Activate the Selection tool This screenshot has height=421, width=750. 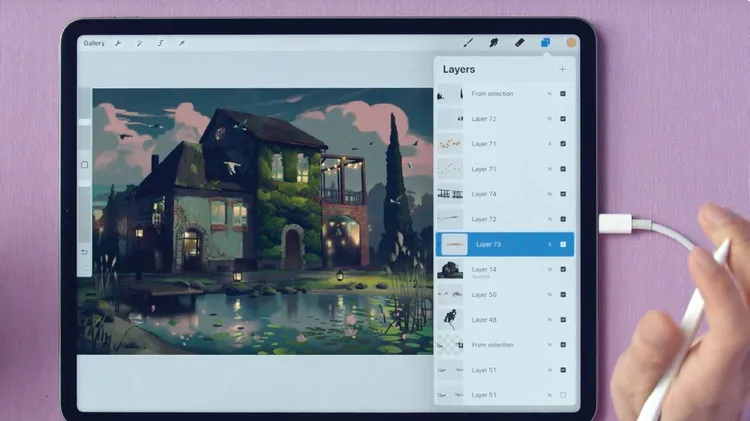pyautogui.click(x=160, y=44)
